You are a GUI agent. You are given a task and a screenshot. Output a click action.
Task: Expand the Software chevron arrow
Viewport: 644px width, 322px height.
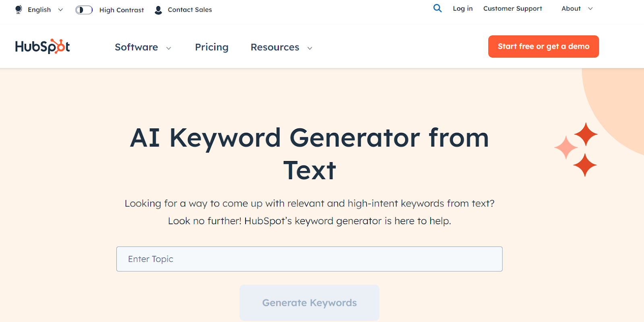[x=169, y=48]
